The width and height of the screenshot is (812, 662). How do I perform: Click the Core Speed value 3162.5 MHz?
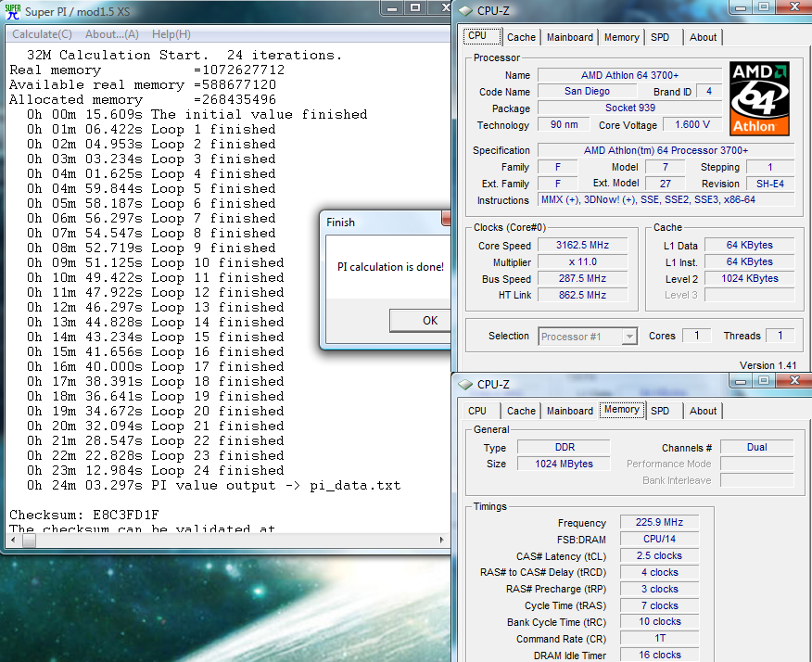pos(583,245)
